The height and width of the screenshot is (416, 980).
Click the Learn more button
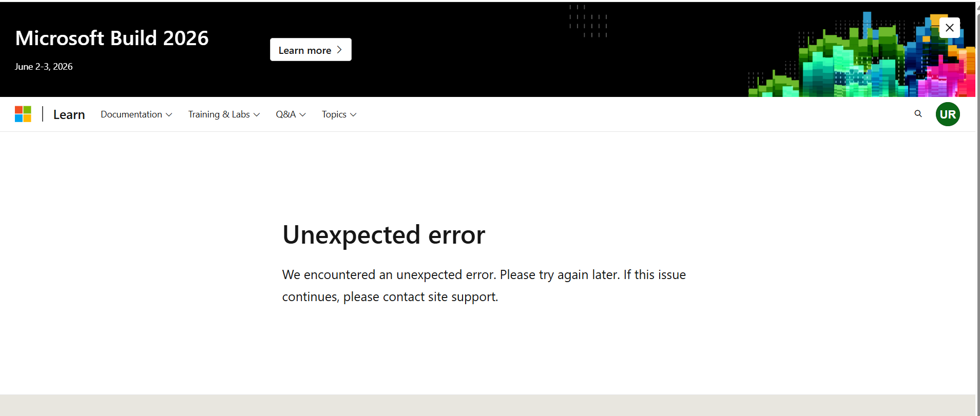point(310,49)
